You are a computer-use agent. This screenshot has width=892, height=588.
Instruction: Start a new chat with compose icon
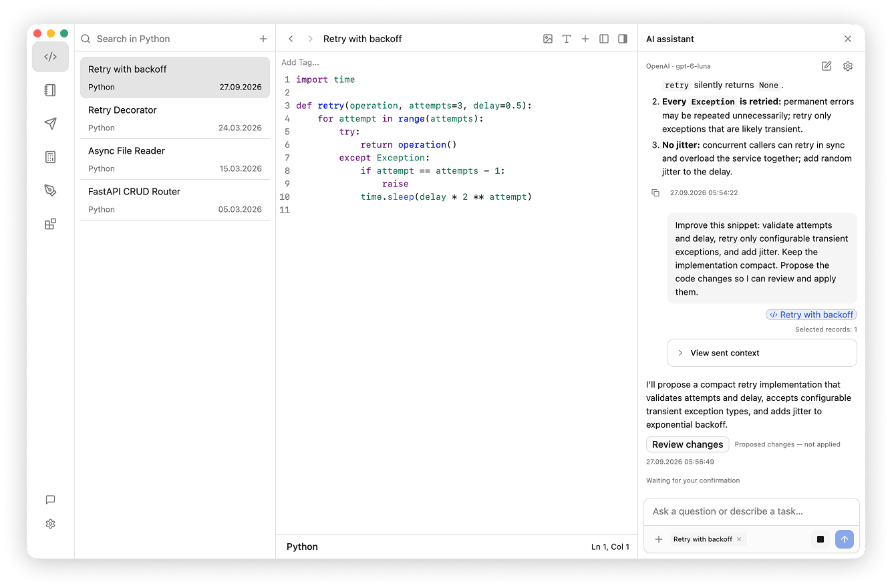click(827, 66)
